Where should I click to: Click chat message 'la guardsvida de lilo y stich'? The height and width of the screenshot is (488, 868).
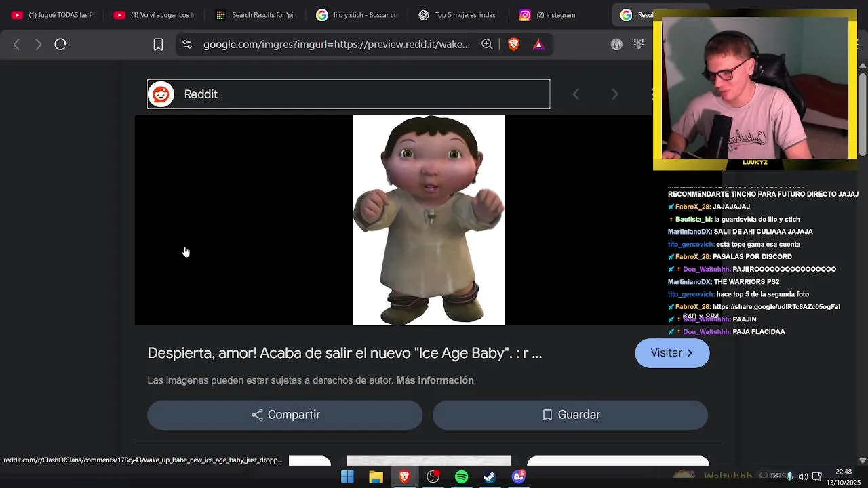point(757,220)
